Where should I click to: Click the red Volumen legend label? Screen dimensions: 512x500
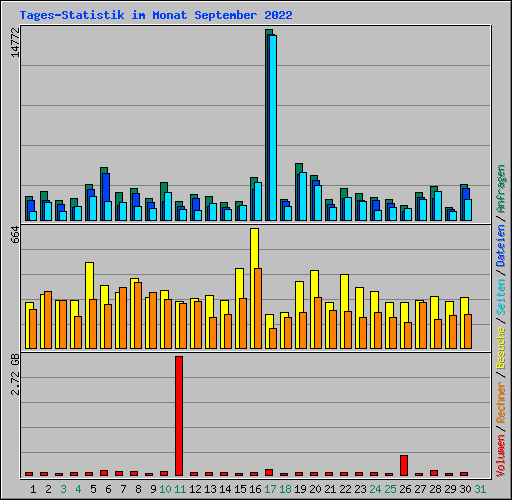[x=501, y=456]
